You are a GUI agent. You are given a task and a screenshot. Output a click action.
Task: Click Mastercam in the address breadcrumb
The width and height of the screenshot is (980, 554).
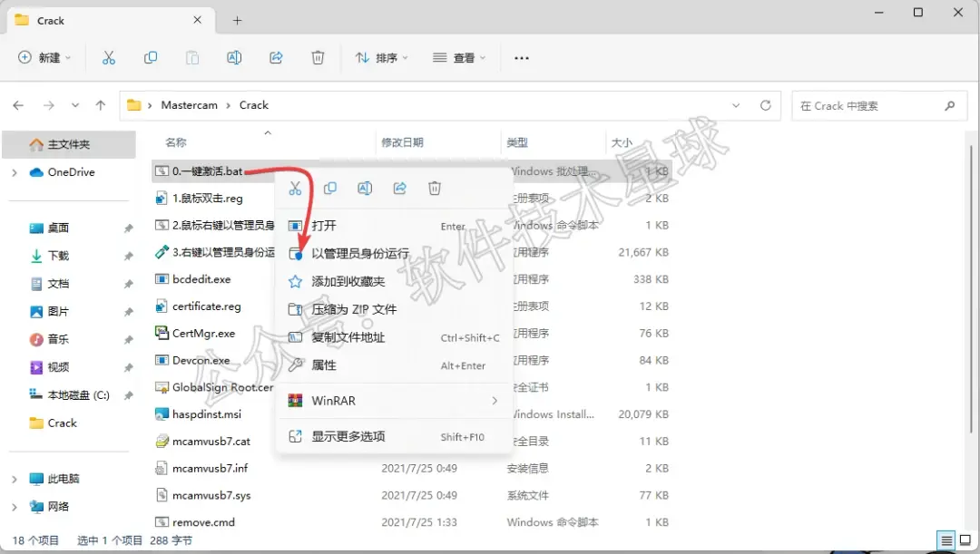point(190,105)
